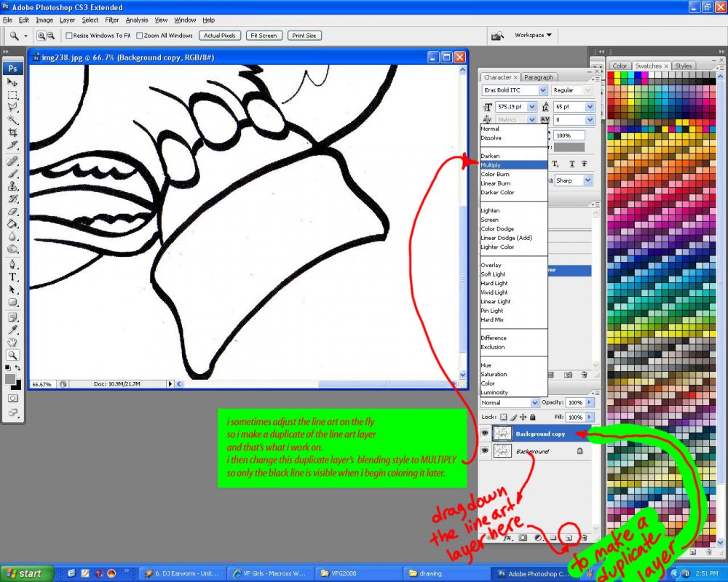Open the layer Fill slider arrow
The height and width of the screenshot is (582, 728).
(589, 418)
